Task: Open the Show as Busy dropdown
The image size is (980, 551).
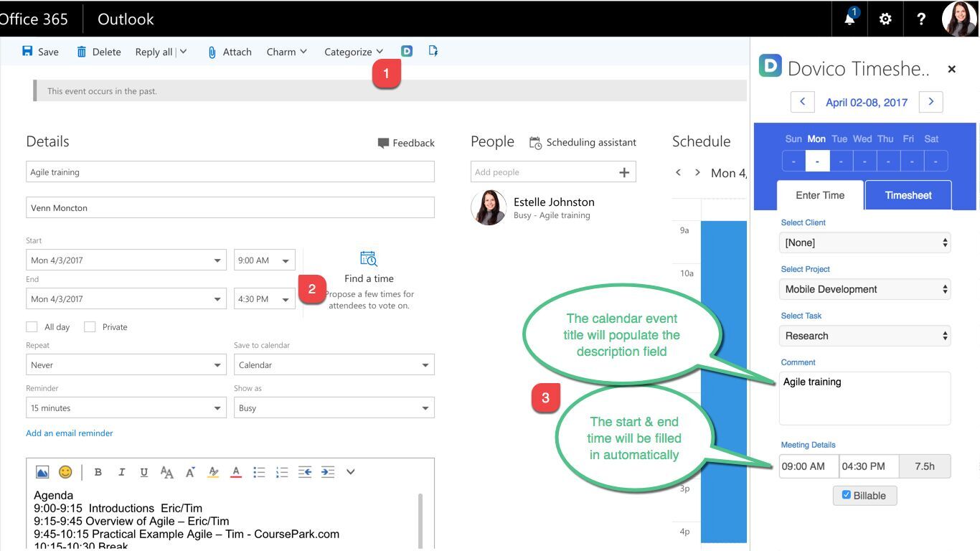Action: 334,408
